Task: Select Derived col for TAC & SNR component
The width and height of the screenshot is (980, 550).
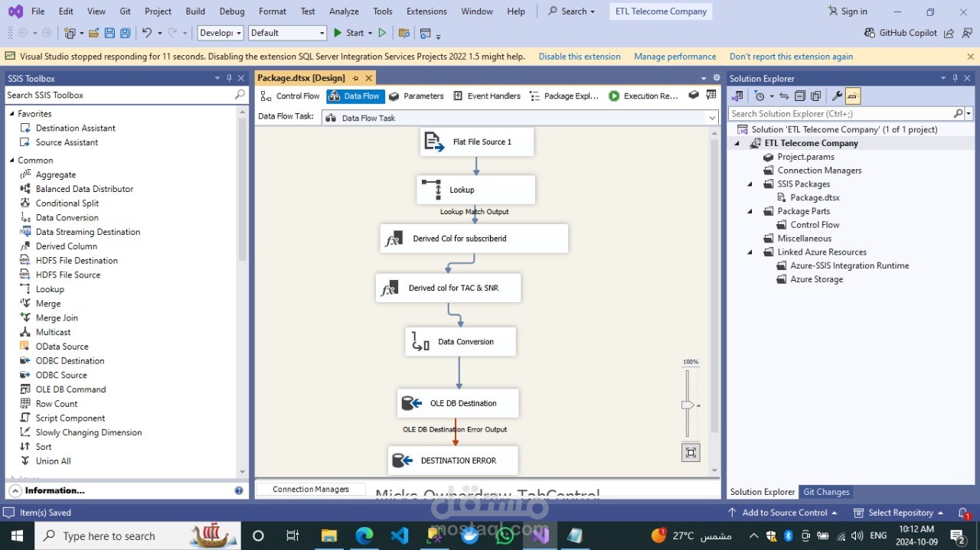Action: pos(448,288)
